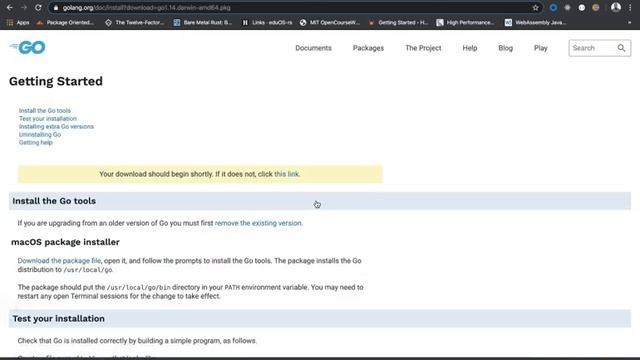Jump to Uninstalling Go link

coord(40,135)
